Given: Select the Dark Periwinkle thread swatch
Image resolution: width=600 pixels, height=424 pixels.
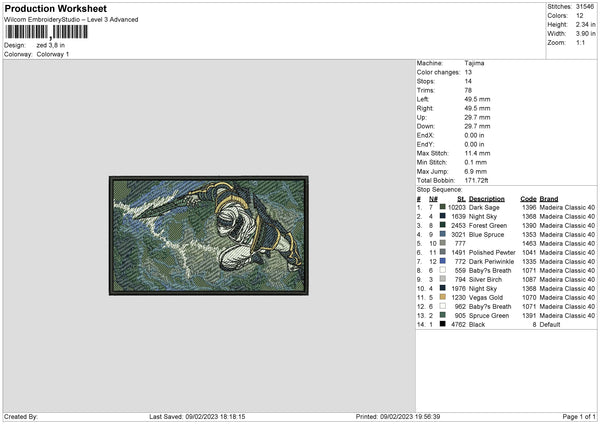Looking at the screenshot, I should coord(441,260).
